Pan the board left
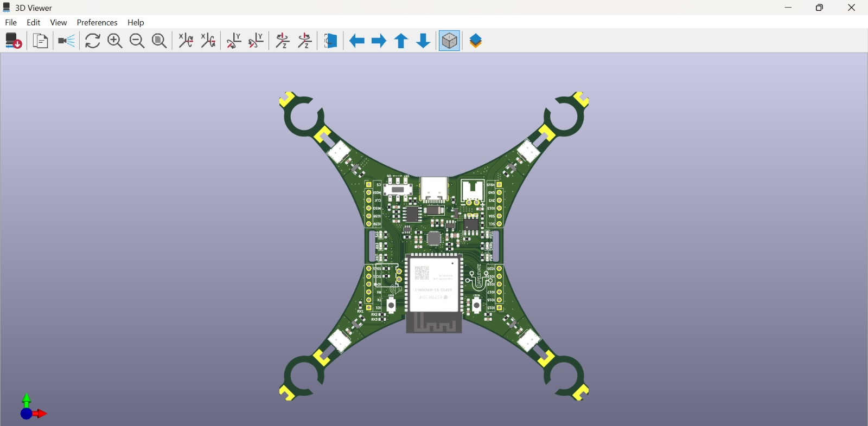This screenshot has height=426, width=868. (x=357, y=41)
